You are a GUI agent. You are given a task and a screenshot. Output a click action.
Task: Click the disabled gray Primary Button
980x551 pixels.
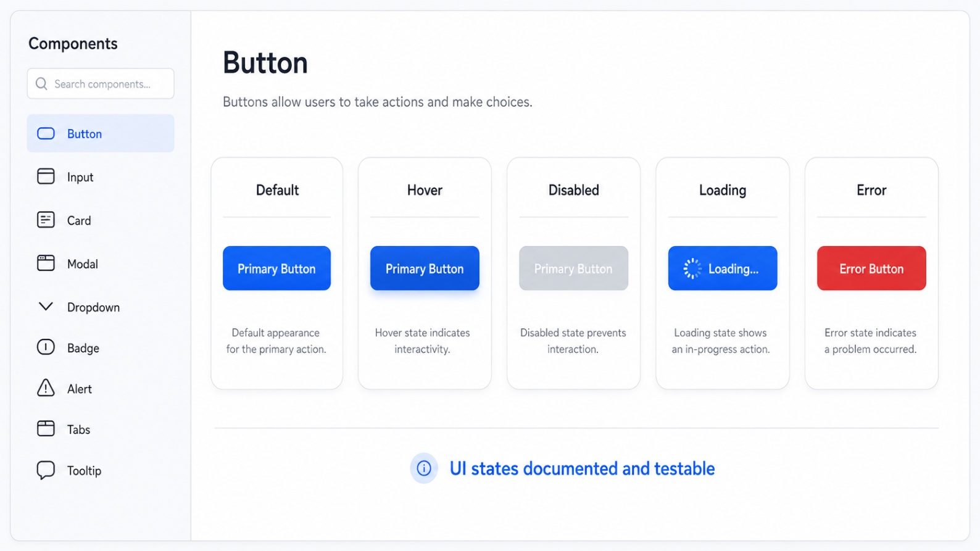pyautogui.click(x=573, y=268)
